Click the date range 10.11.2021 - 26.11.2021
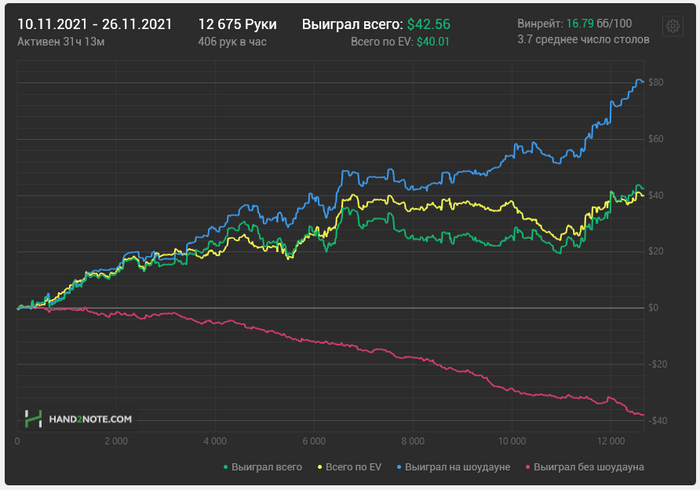Image resolution: width=700 pixels, height=490 pixels. 95,24
